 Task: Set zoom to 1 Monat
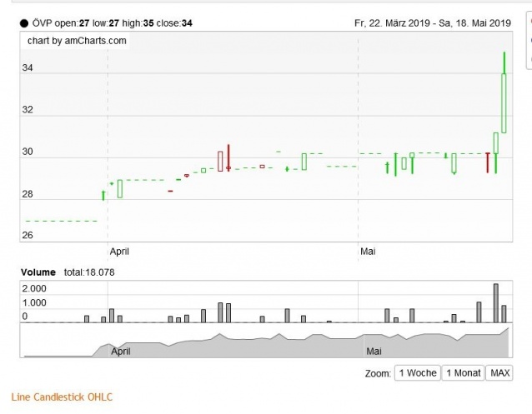pos(464,373)
